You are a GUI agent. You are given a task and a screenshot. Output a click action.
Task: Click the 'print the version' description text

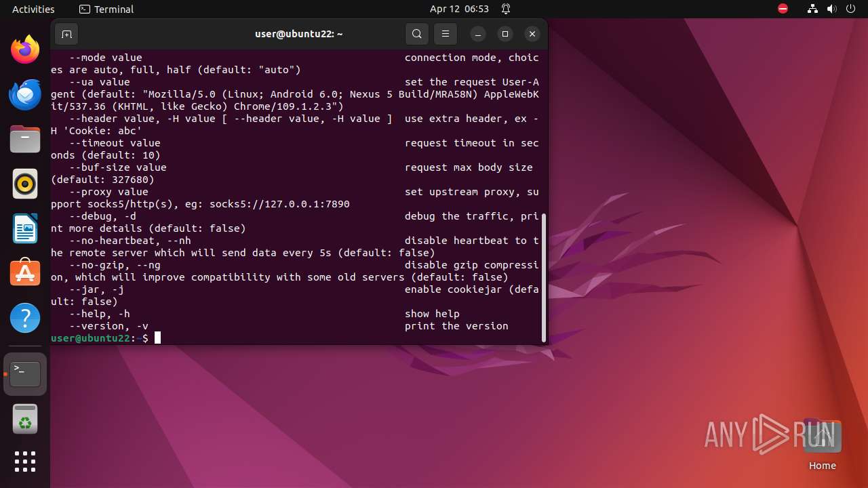456,326
